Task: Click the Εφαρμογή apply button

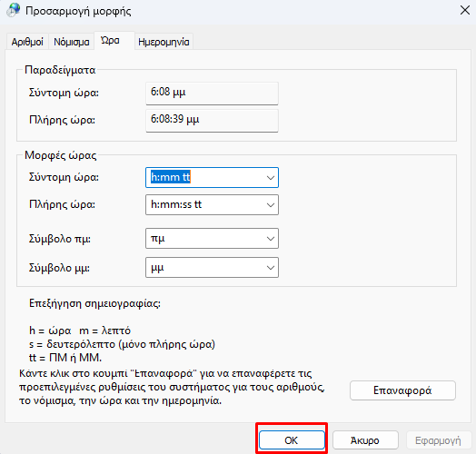Action: click(438, 440)
